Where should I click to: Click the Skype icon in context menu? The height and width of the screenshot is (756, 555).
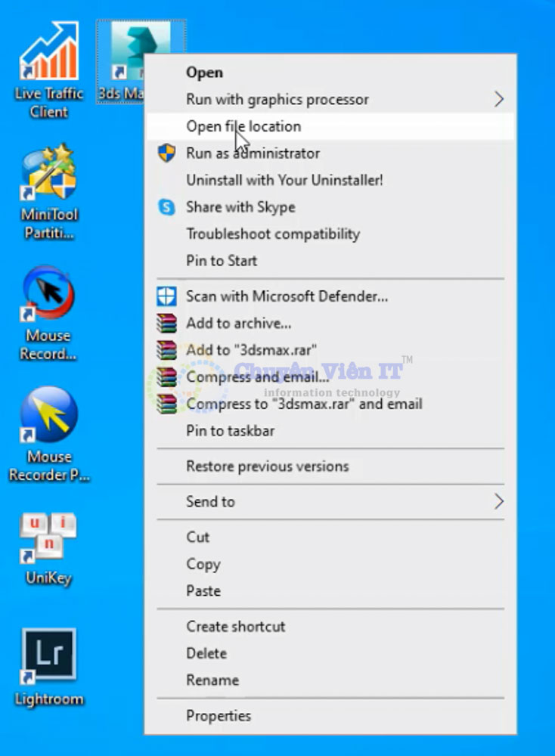pos(166,207)
